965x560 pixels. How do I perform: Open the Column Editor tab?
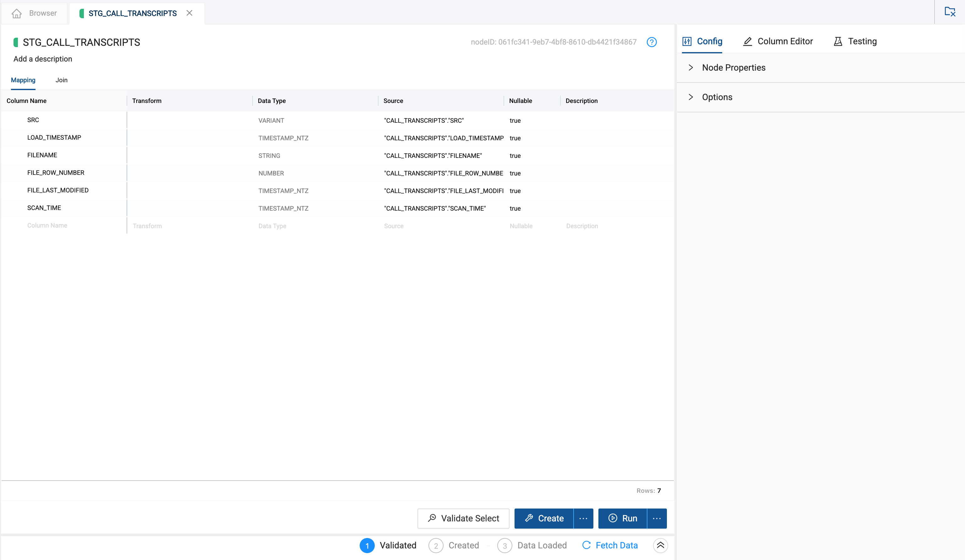tap(778, 41)
